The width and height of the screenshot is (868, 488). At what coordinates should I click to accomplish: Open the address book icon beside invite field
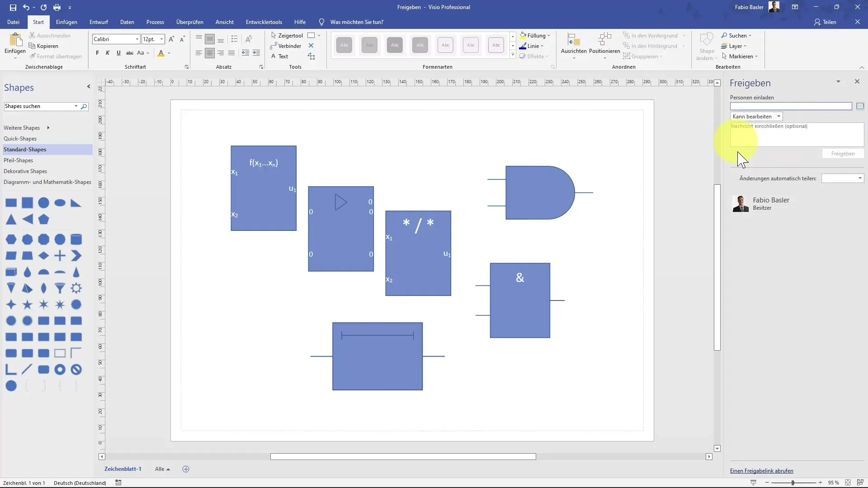[x=860, y=106]
